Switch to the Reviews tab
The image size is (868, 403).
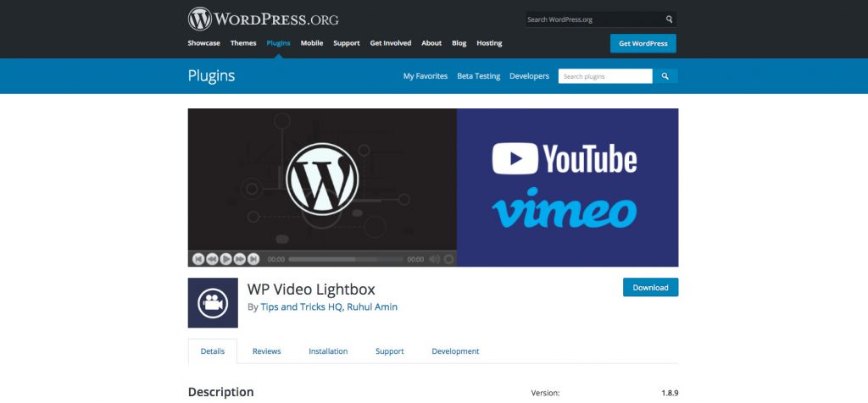(267, 351)
